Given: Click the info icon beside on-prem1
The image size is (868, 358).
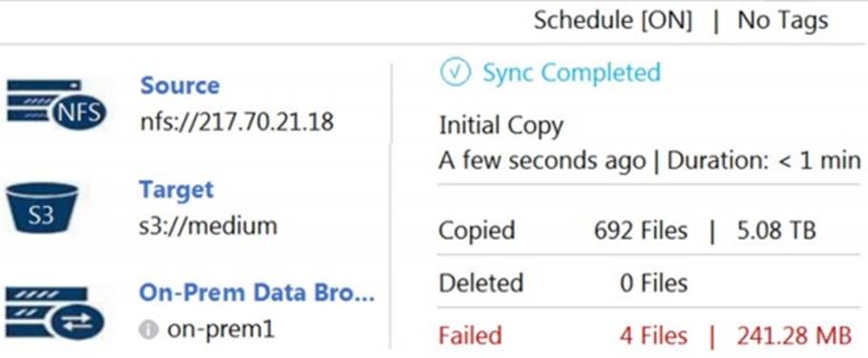Looking at the screenshot, I should tap(149, 329).
